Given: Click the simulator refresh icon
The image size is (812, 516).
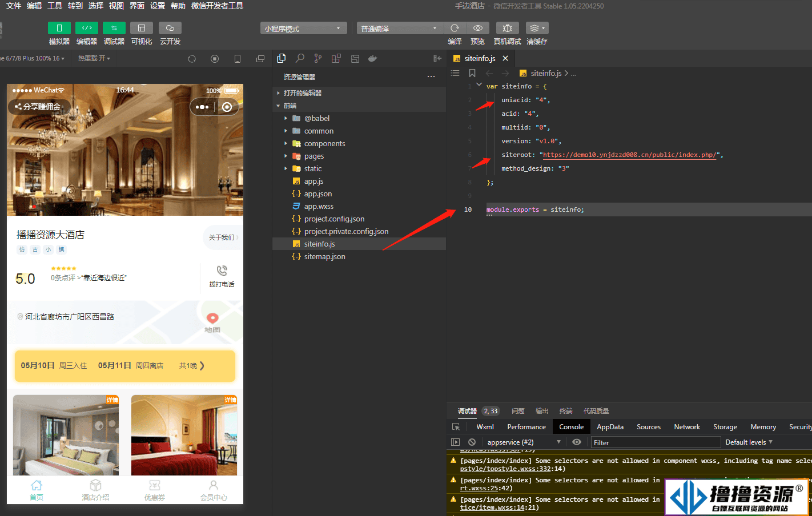Looking at the screenshot, I should pyautogui.click(x=192, y=59).
